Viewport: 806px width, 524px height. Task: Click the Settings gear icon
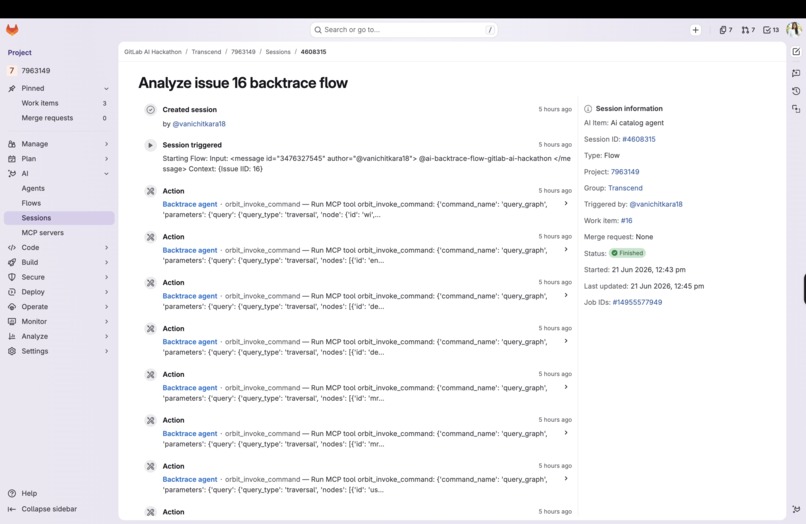pos(12,351)
